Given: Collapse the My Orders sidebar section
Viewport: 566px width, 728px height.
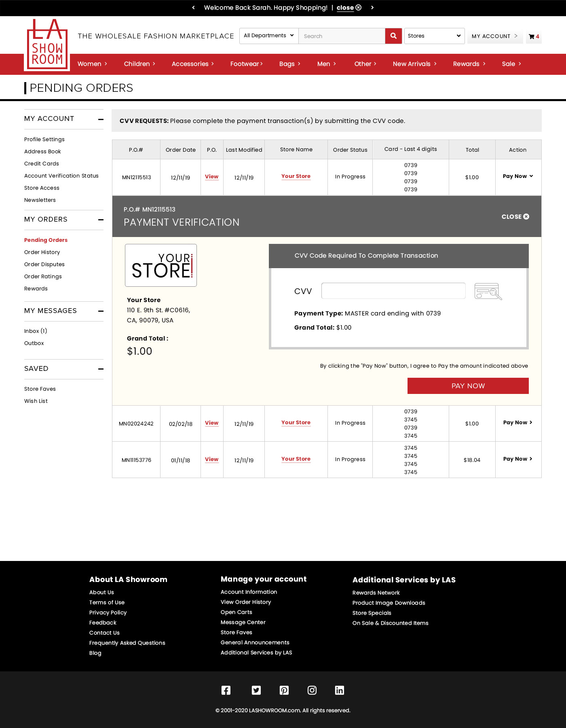Looking at the screenshot, I should 101,220.
